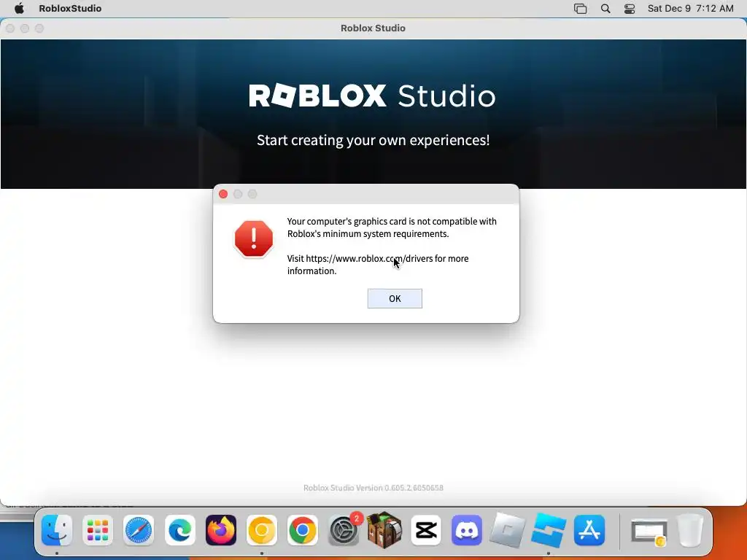Viewport: 747px width, 560px height.
Task: Open the Minecraft chest icon in Dock
Action: [384, 530]
